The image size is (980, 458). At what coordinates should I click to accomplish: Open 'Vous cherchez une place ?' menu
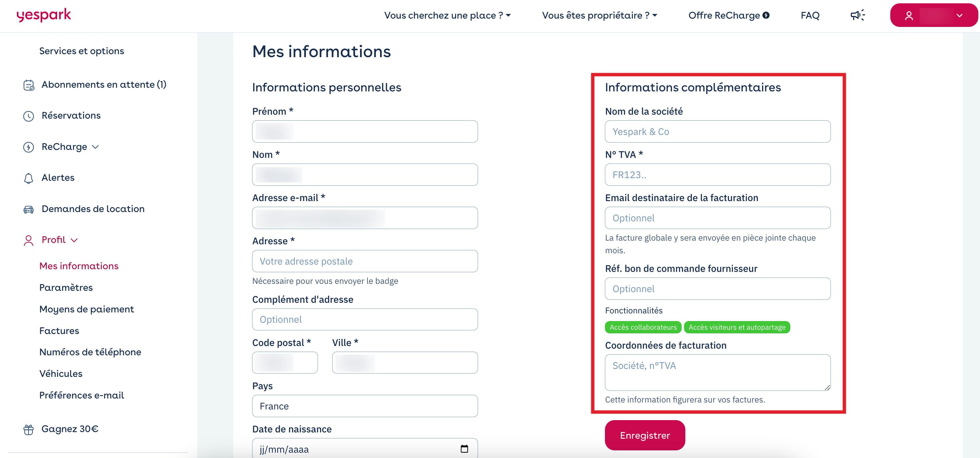pos(447,15)
